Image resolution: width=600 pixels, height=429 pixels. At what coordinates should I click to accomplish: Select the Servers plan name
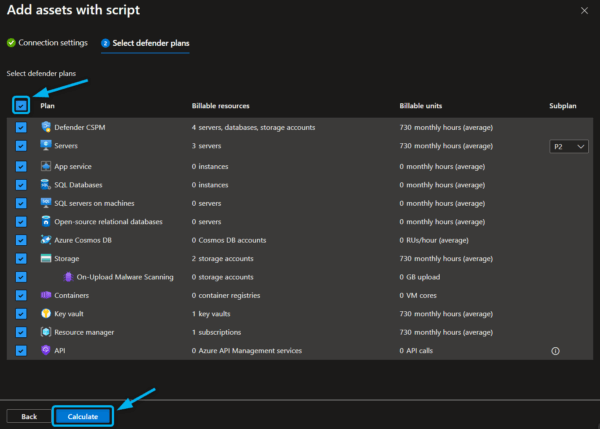coord(66,146)
